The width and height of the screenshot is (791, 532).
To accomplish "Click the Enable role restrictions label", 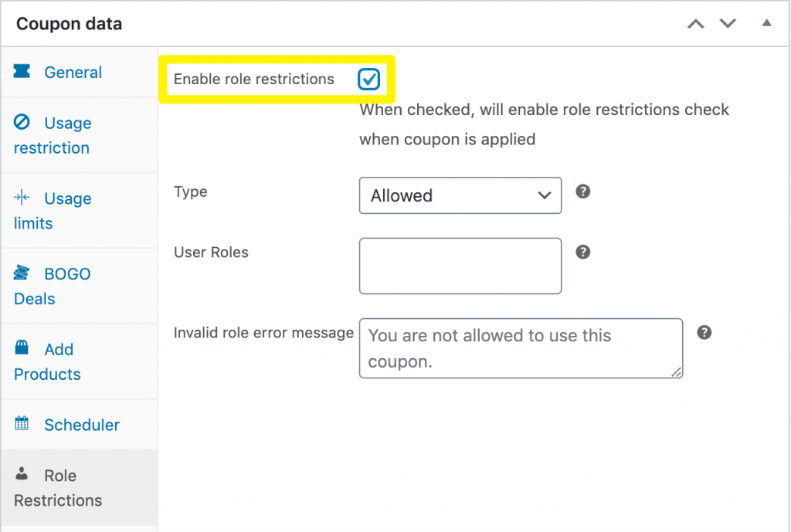I will 253,80.
